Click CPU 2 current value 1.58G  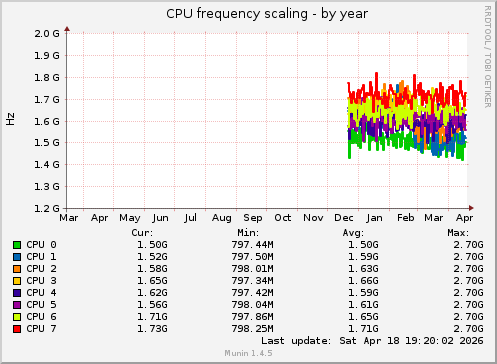[152, 269]
